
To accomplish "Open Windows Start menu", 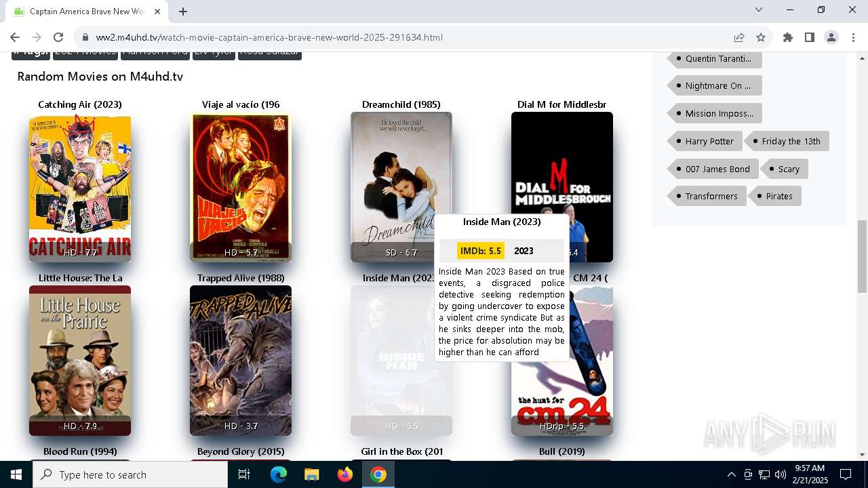I will coord(16,474).
